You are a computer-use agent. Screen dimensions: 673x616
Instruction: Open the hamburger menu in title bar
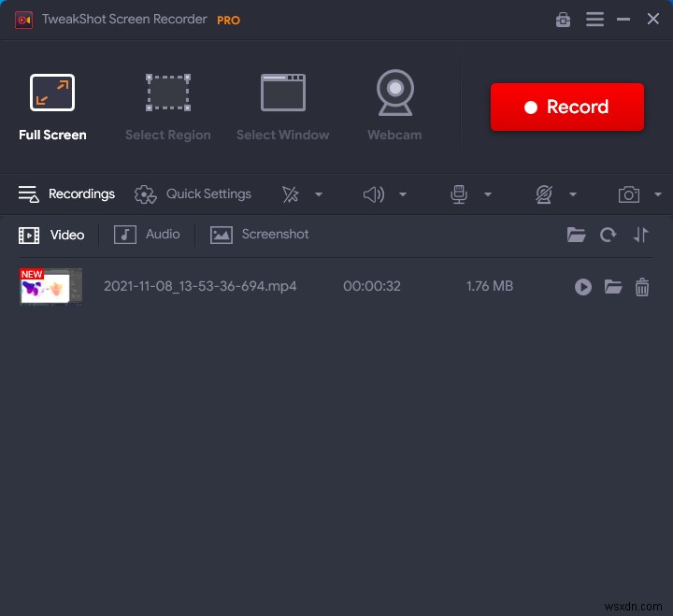click(594, 20)
